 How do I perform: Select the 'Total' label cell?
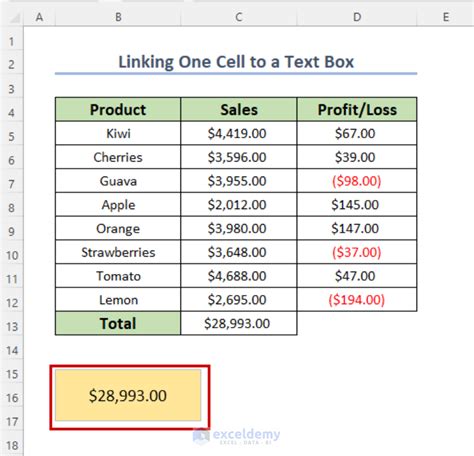pyautogui.click(x=118, y=323)
